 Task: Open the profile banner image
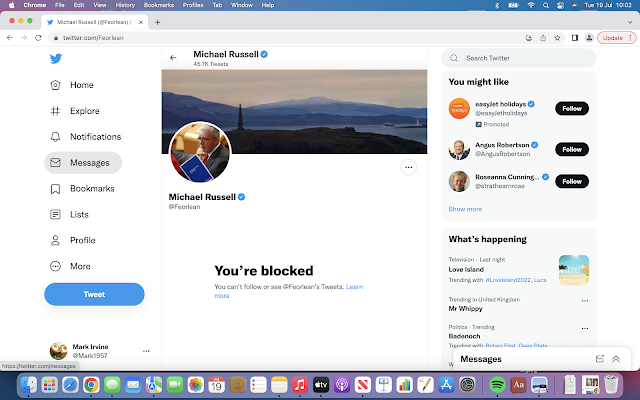294,111
